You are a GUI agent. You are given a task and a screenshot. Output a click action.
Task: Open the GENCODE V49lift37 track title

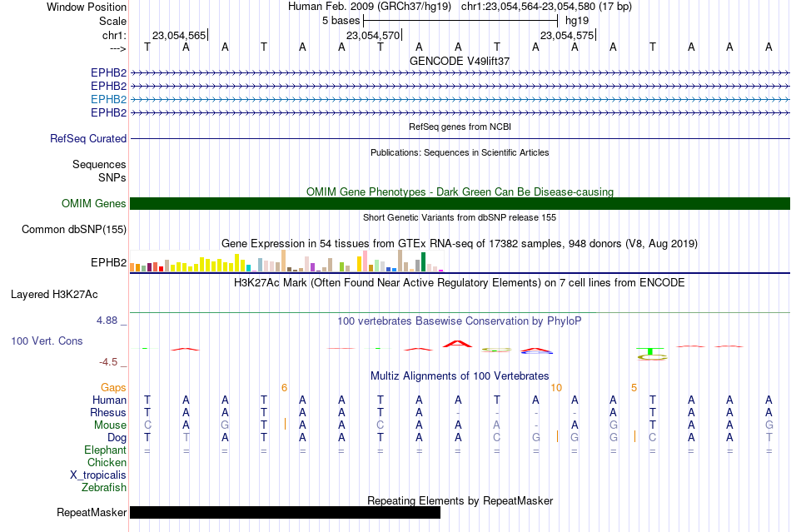(x=460, y=61)
